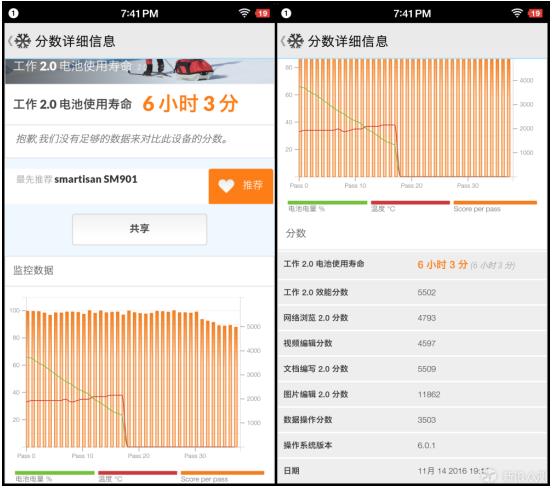This screenshot has width=553, height=488.
Task: Tap green 电池电量 % legend on left chart
Action: pos(55,476)
